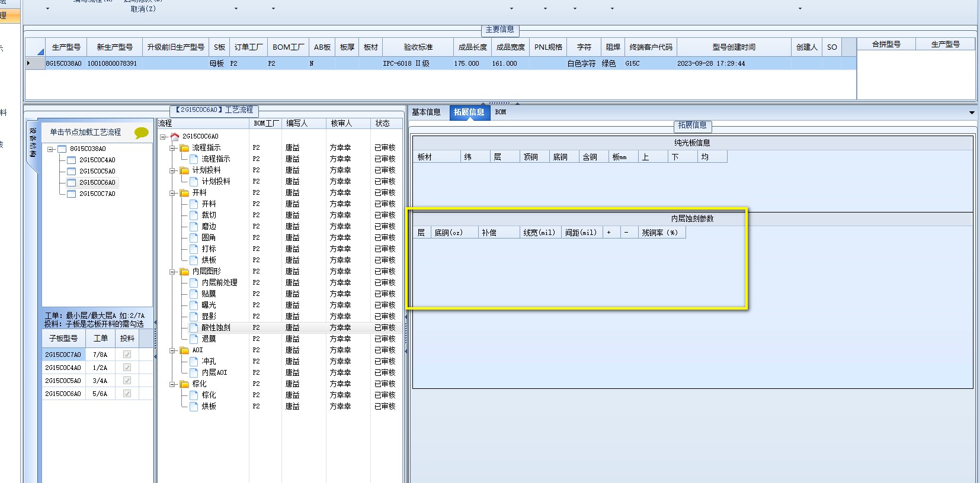Click the 取消(Z) button
This screenshot has width=980, height=483.
pyautogui.click(x=143, y=9)
